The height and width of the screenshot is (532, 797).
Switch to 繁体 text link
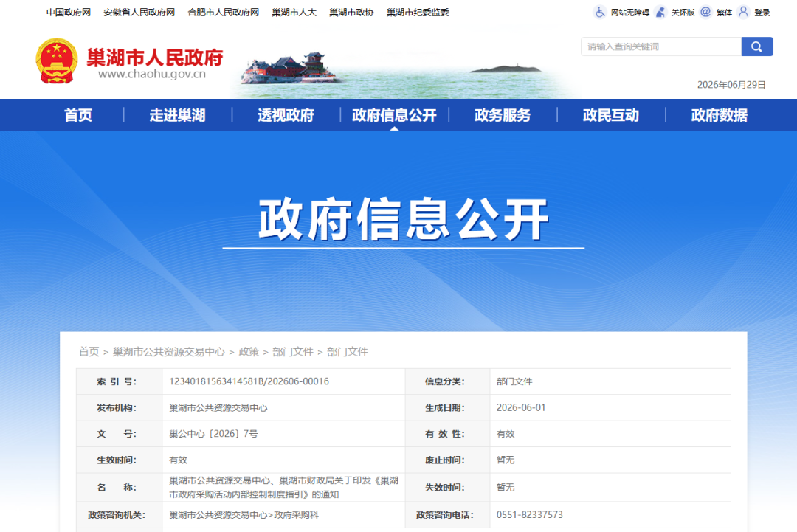pos(725,13)
